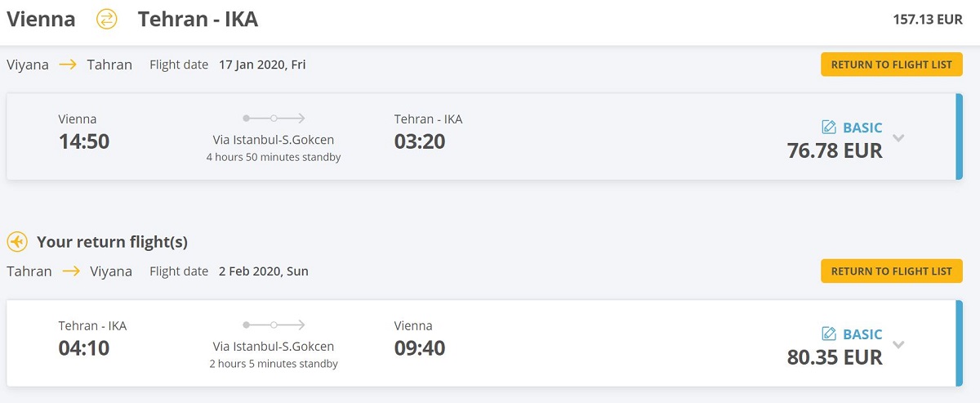Click the return flight airplane icon

tap(17, 242)
